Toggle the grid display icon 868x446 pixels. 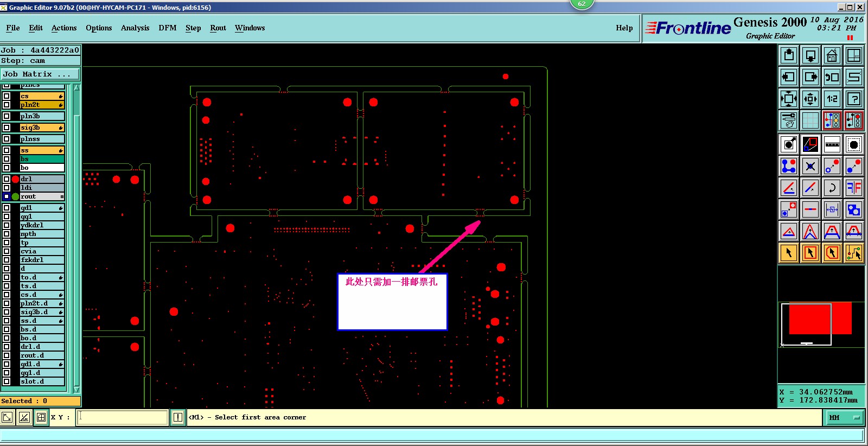810,120
